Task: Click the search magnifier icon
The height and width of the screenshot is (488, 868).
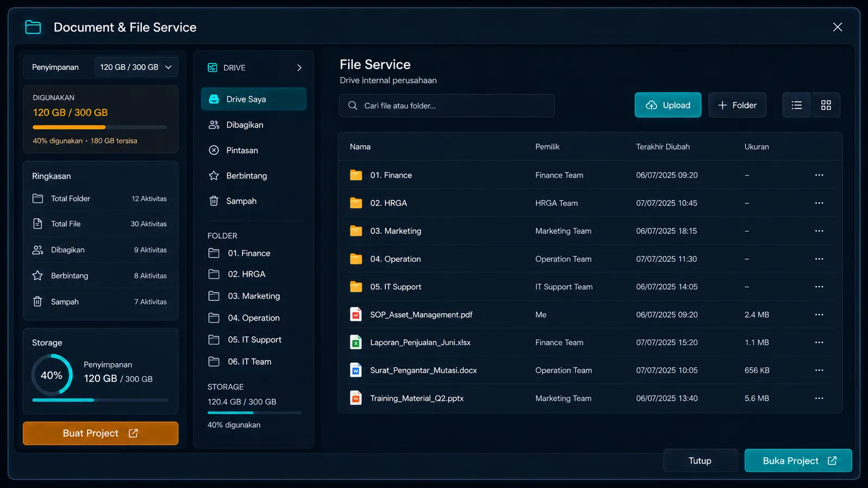Action: (353, 106)
